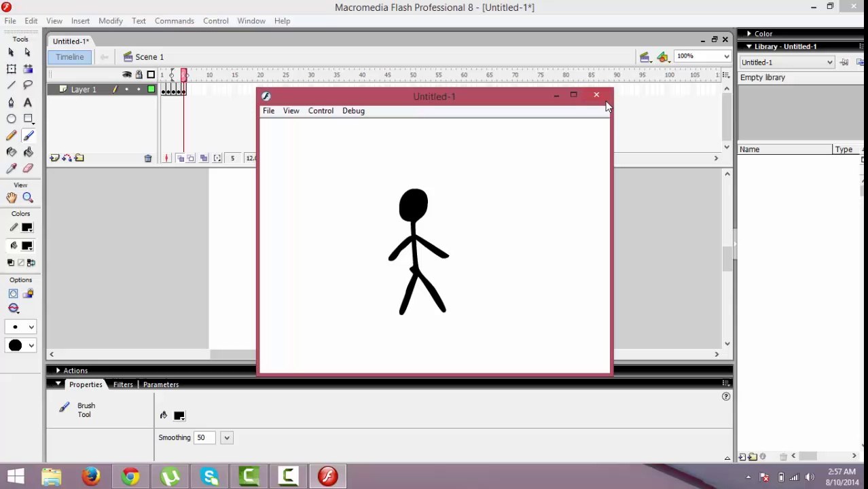The height and width of the screenshot is (489, 868).
Task: Select the Paint Bucket tool
Action: (28, 152)
